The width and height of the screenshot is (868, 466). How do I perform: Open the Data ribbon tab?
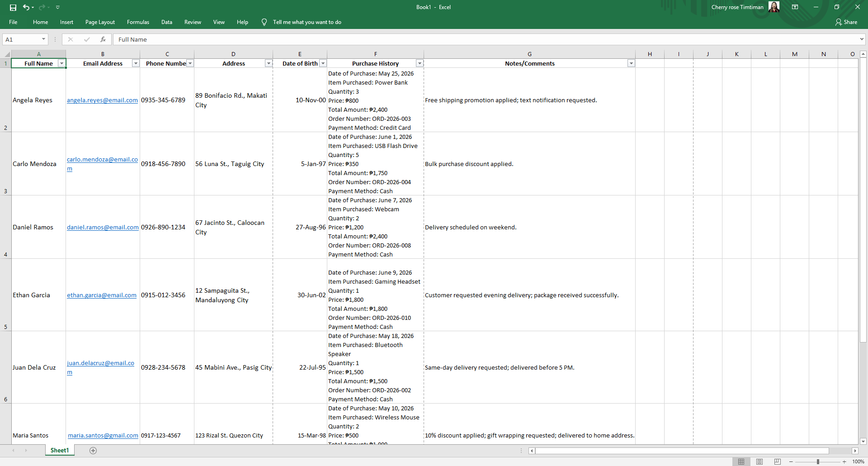167,22
